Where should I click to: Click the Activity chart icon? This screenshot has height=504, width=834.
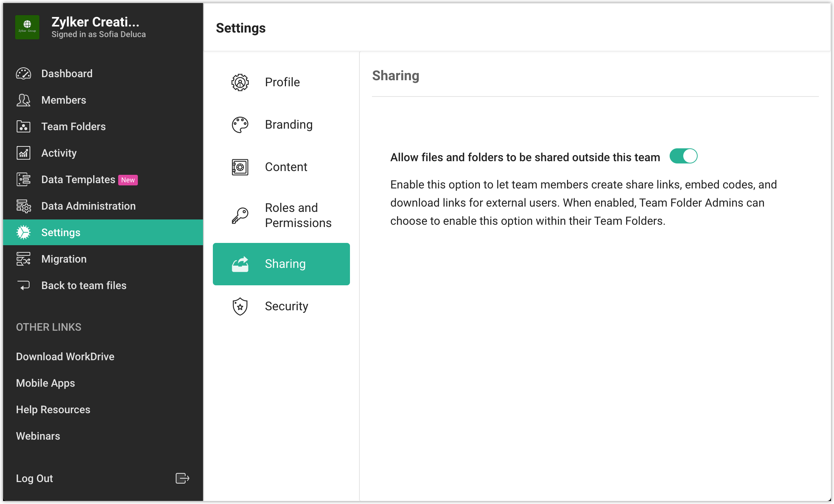(23, 153)
